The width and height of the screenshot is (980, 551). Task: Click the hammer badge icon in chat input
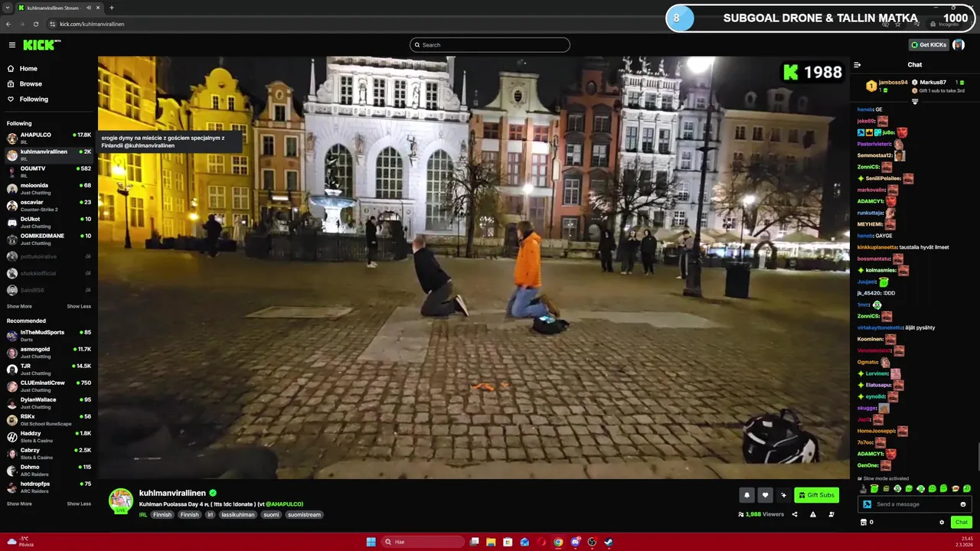point(867,504)
